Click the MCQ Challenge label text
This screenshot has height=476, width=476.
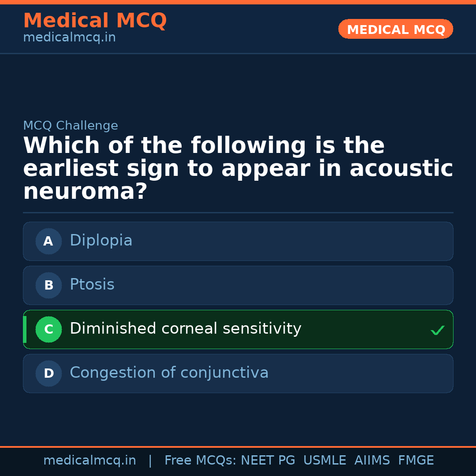71,125
